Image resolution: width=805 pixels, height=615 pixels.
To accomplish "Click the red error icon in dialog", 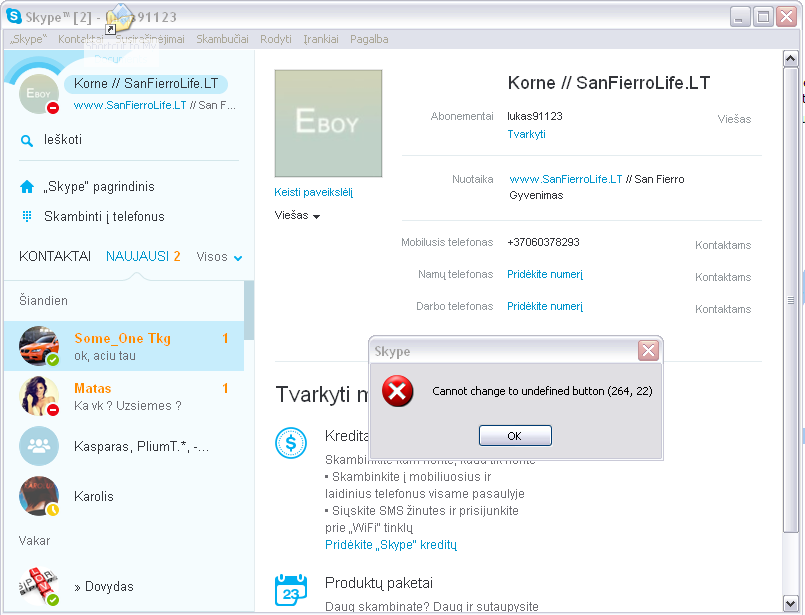I will [397, 391].
